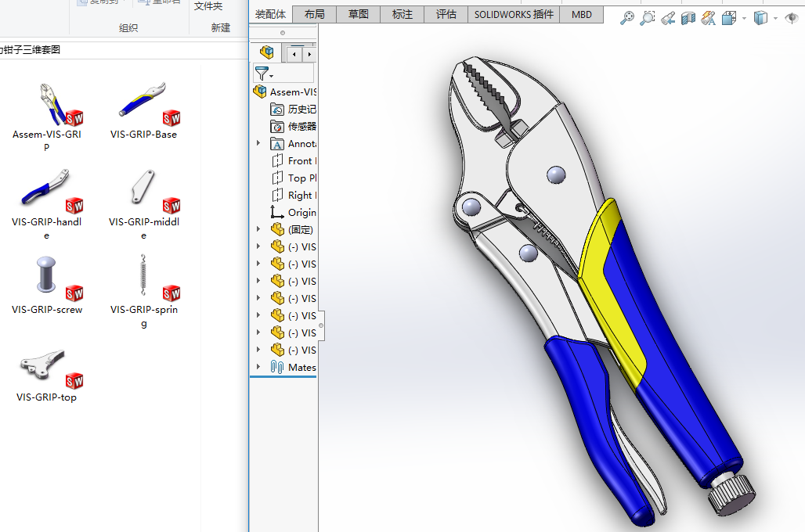Click the left panel-tab scroll arrow

(x=294, y=55)
